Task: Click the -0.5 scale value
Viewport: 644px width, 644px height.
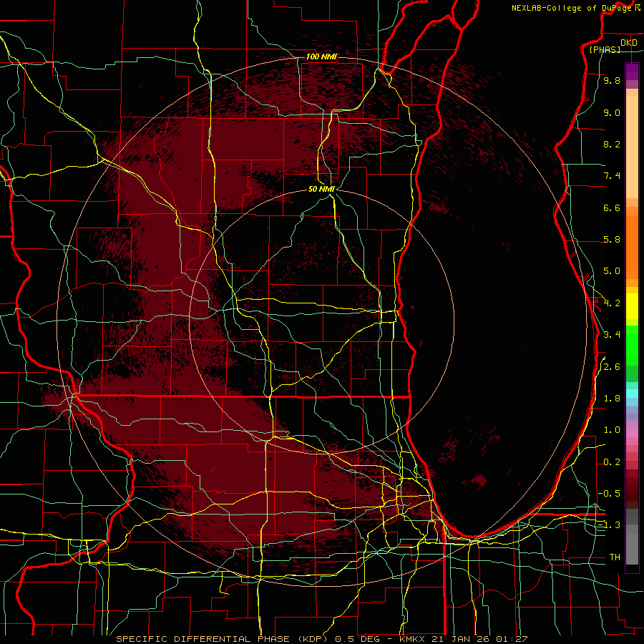Action: tap(609, 494)
